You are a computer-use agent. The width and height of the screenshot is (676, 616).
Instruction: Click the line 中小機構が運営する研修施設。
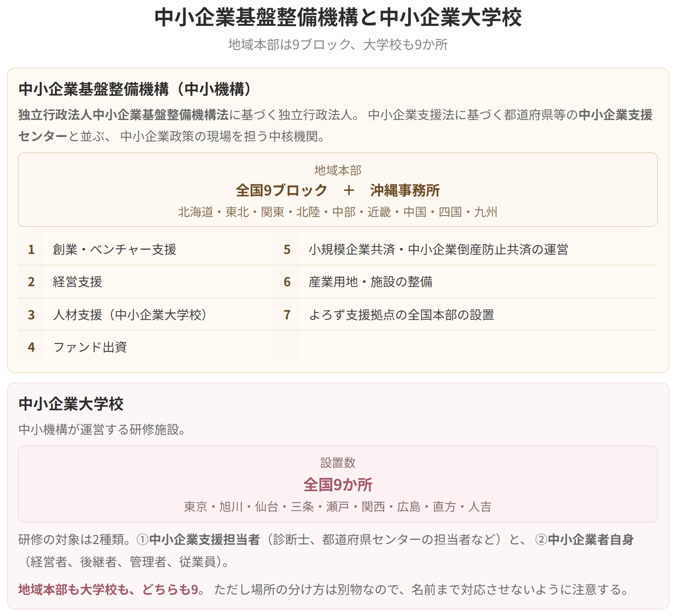102,429
